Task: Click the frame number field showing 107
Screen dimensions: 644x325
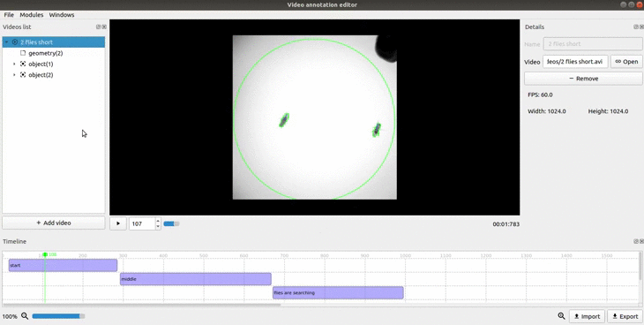Action: [142, 223]
